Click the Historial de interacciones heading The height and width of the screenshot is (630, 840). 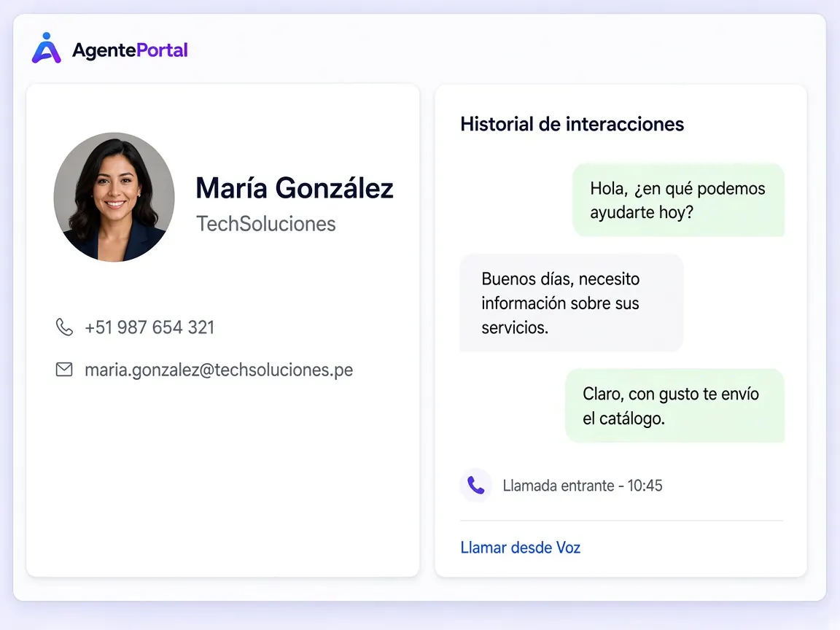coord(572,124)
